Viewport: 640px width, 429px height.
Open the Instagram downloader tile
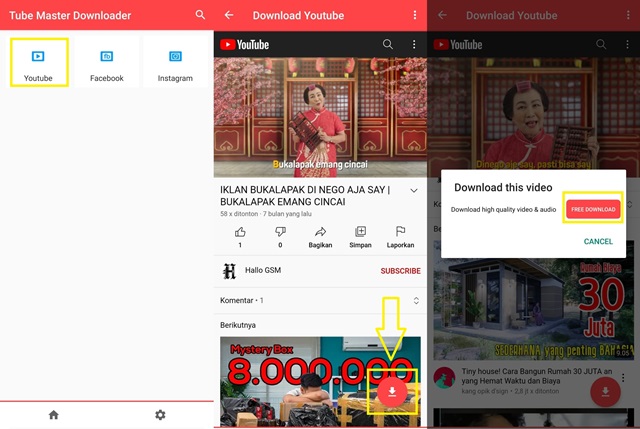175,62
